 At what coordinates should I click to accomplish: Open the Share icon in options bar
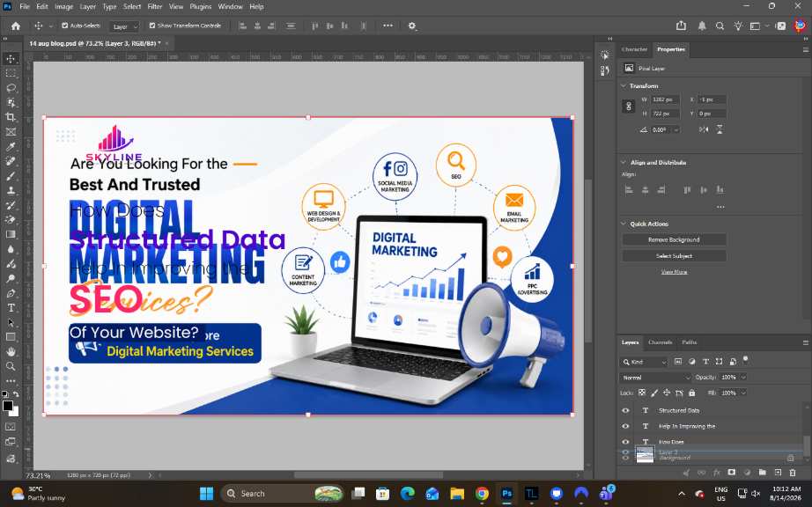[x=681, y=26]
